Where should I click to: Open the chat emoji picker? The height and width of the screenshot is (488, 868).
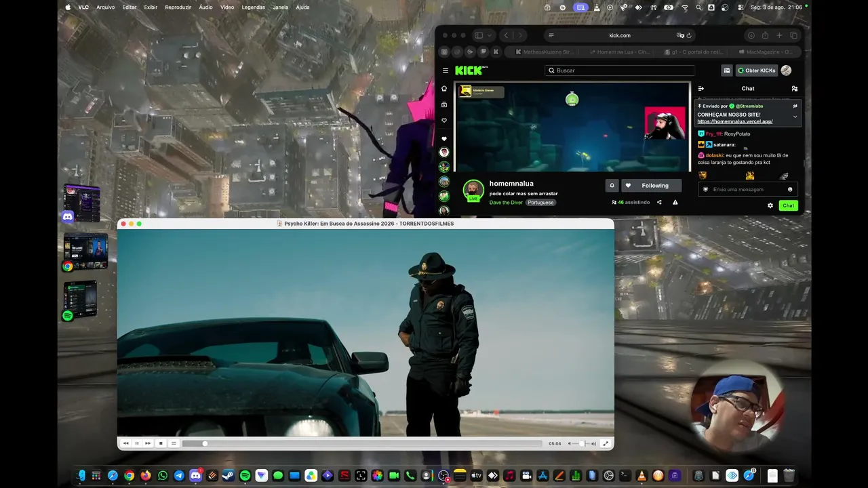pos(790,189)
